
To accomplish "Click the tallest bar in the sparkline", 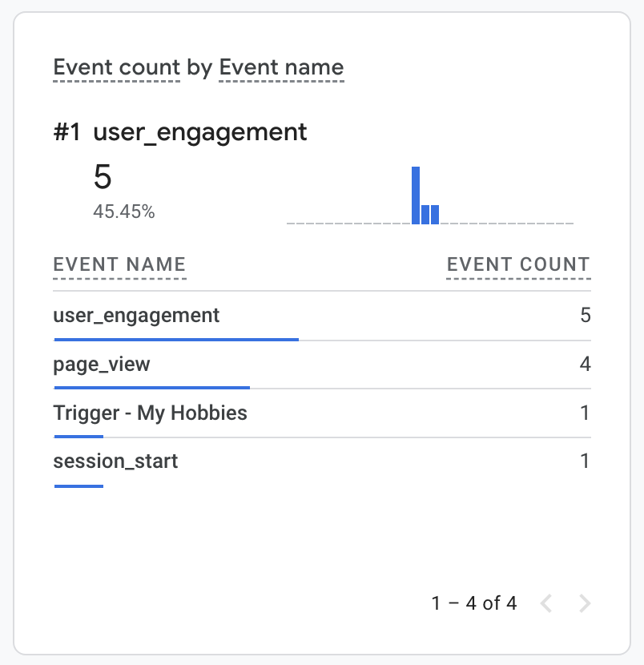I will click(x=416, y=195).
